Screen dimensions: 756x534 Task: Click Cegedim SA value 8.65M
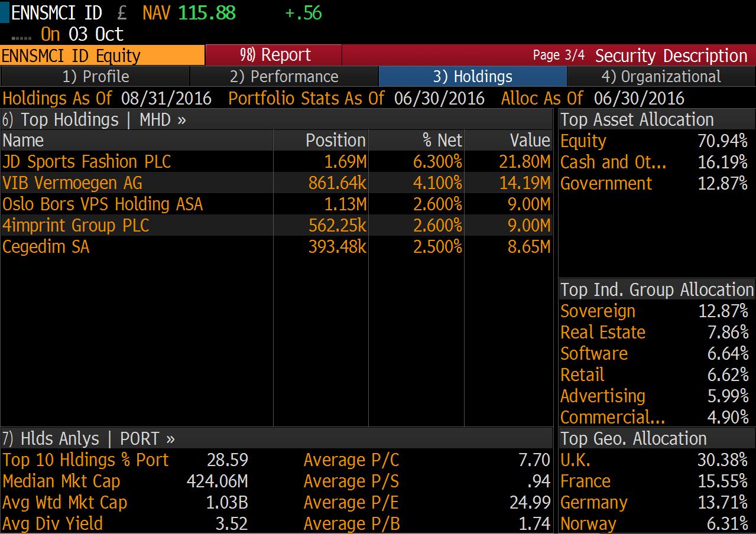pyautogui.click(x=529, y=247)
